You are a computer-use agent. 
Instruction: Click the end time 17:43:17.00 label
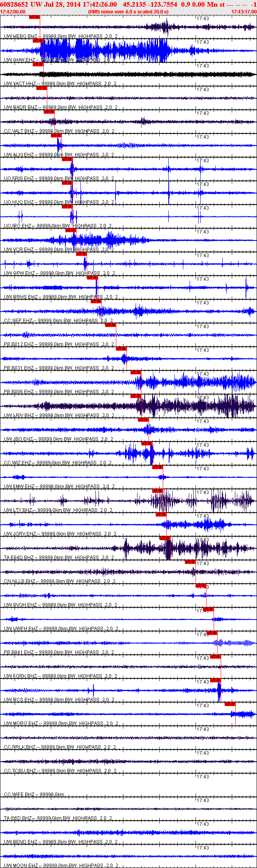tap(244, 12)
